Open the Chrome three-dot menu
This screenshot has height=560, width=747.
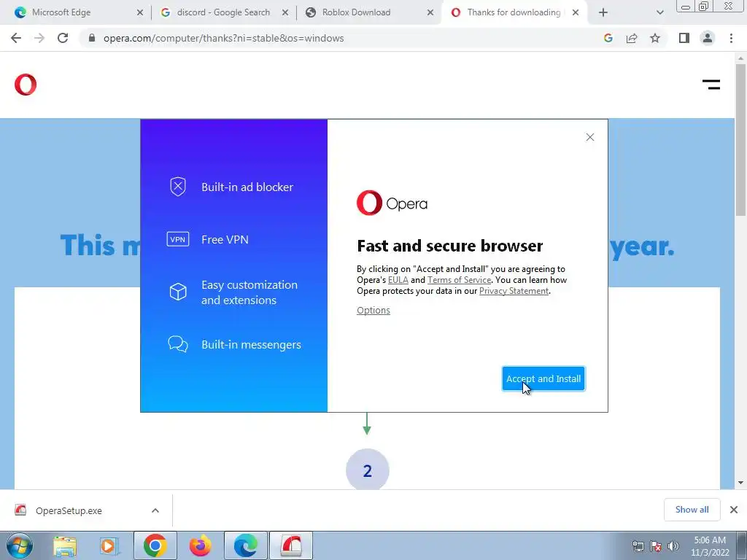pyautogui.click(x=731, y=38)
